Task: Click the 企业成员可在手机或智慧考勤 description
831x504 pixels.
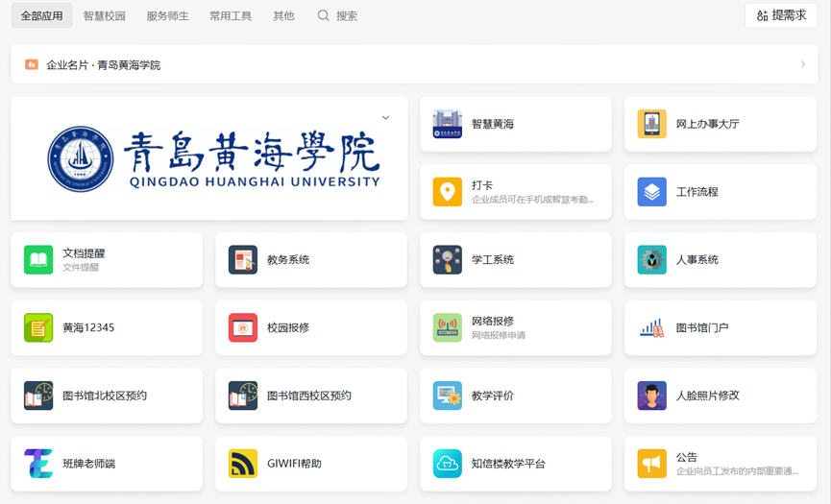Action: [532, 200]
